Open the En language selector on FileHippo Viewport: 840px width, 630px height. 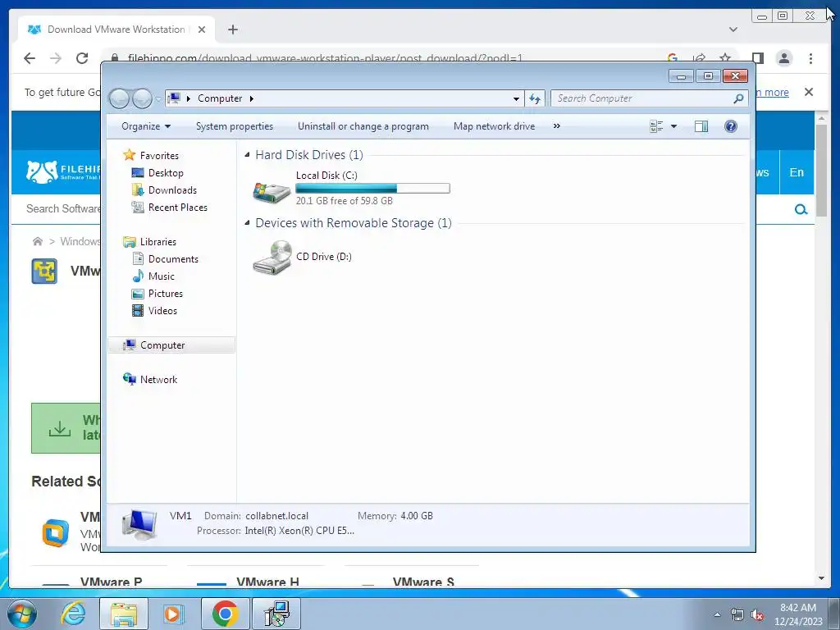[797, 172]
